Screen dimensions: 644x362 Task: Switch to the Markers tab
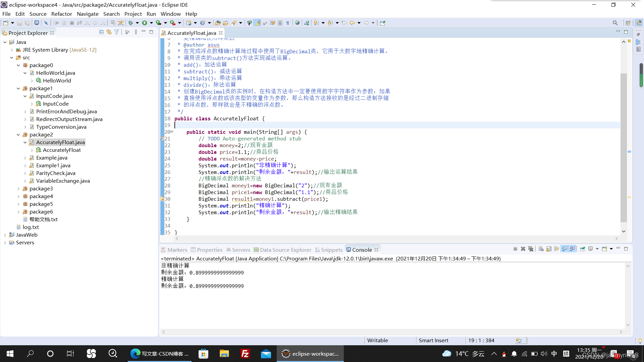coord(174,250)
